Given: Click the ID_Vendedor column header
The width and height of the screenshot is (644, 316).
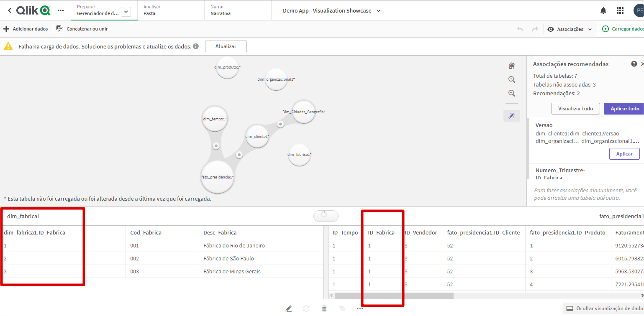Looking at the screenshot, I should 421,232.
